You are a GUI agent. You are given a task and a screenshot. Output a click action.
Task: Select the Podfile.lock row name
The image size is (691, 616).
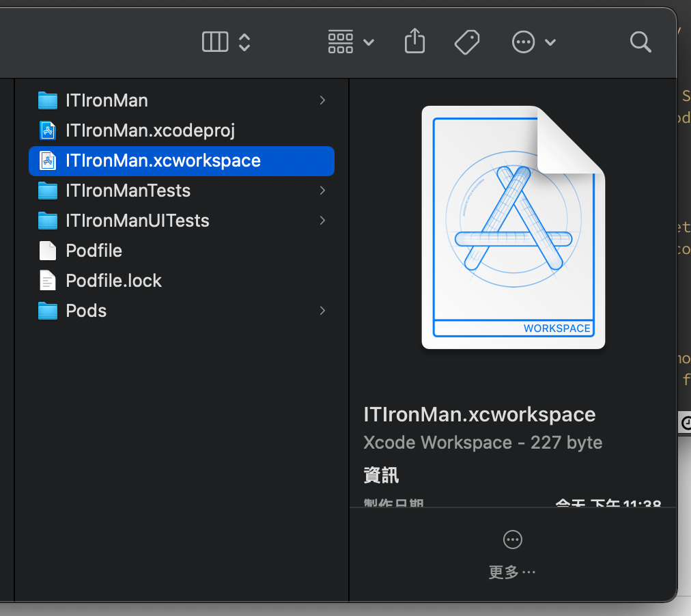[114, 281]
